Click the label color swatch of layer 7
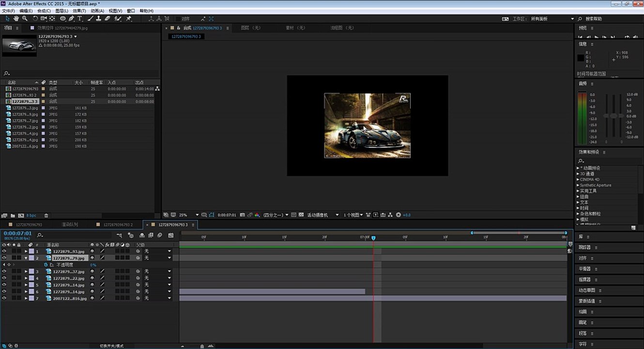 (x=31, y=298)
